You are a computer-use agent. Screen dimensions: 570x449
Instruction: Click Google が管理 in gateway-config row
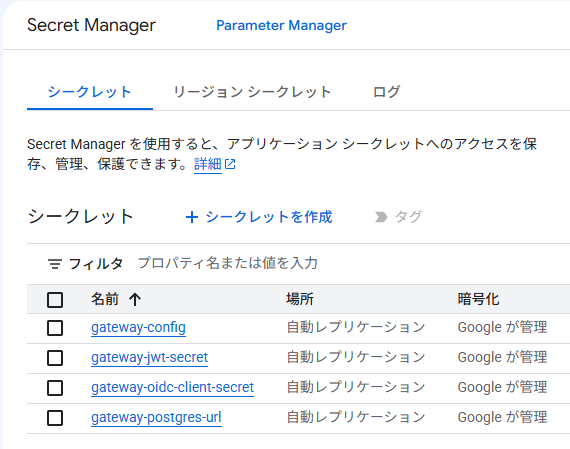(x=502, y=327)
